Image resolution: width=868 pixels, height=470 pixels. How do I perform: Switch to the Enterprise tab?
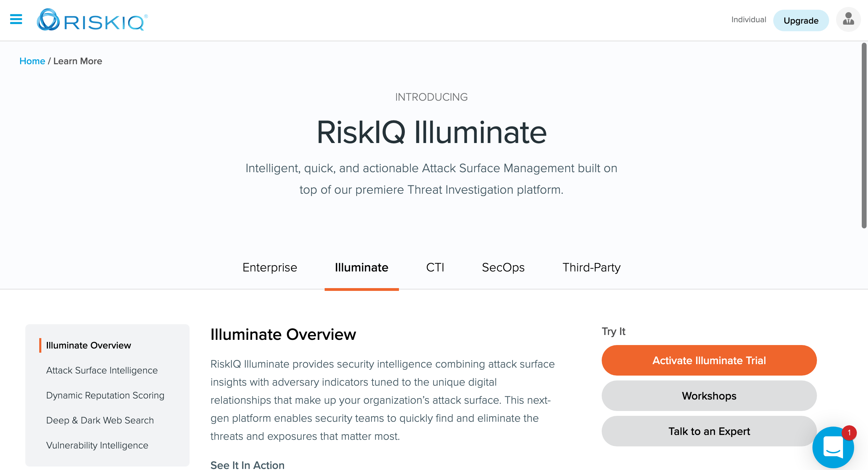tap(270, 267)
